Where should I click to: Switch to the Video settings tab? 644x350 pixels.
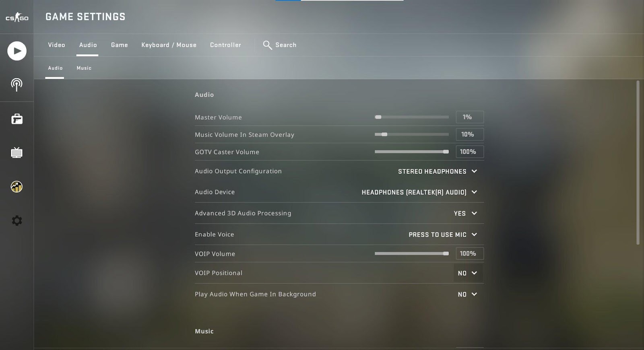tap(56, 45)
